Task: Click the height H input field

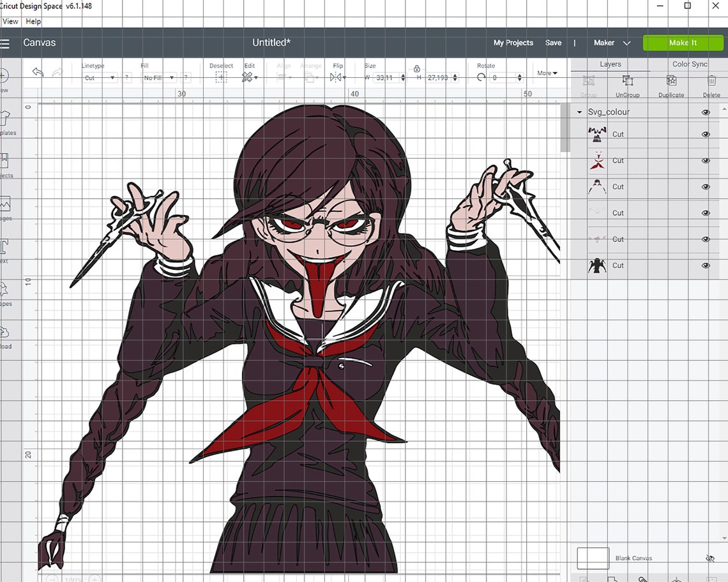Action: click(439, 78)
